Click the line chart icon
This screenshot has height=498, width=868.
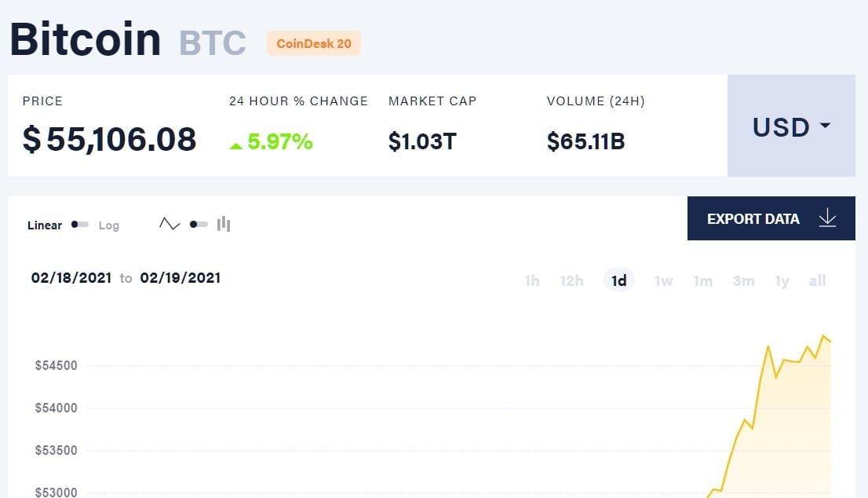[x=170, y=224]
